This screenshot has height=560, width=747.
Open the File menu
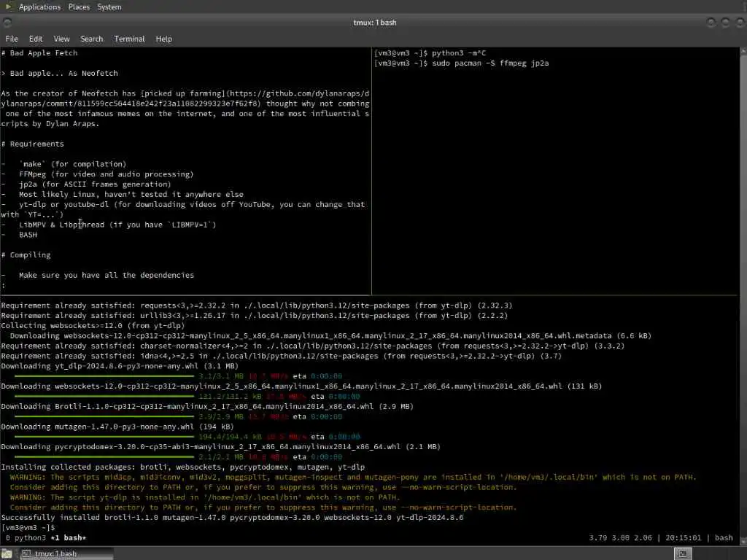pyautogui.click(x=12, y=39)
